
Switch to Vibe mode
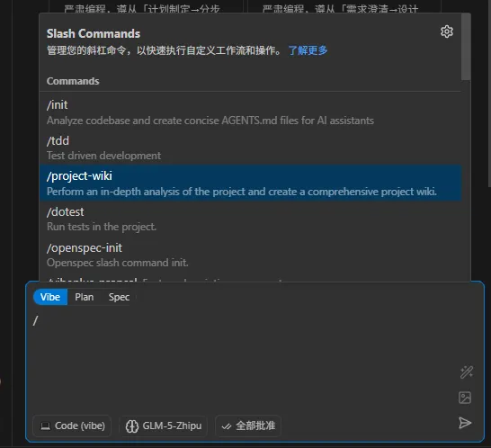tap(50, 297)
